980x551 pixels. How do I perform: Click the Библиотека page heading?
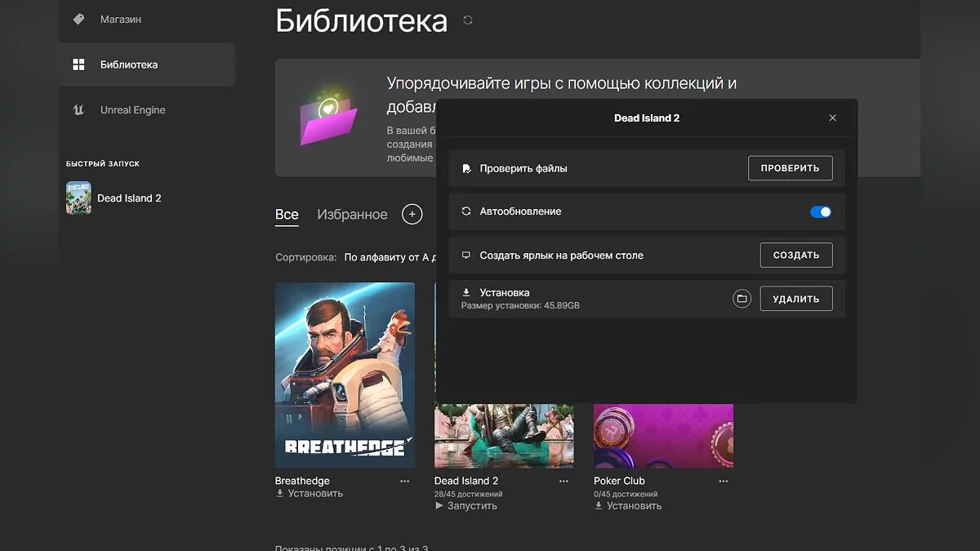click(362, 20)
